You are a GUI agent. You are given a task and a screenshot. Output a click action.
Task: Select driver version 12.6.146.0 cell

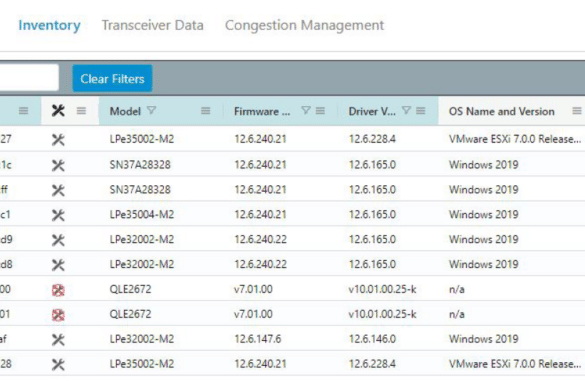[372, 339]
